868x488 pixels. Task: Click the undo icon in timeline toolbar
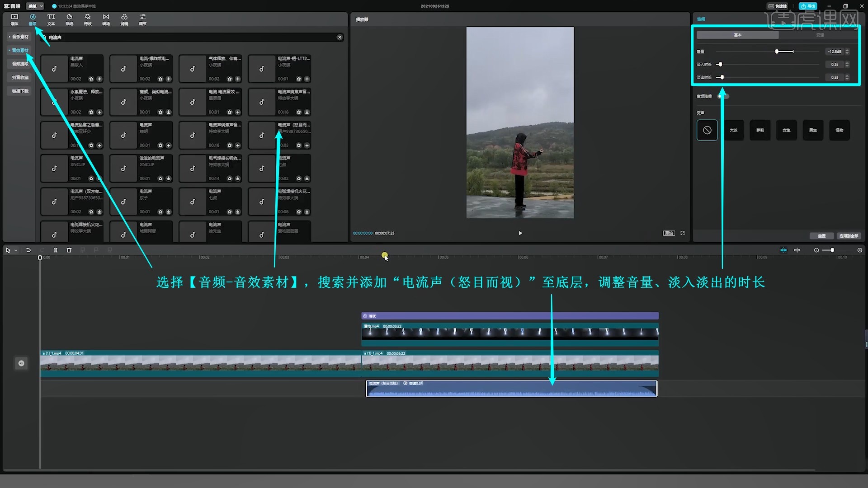(x=28, y=250)
